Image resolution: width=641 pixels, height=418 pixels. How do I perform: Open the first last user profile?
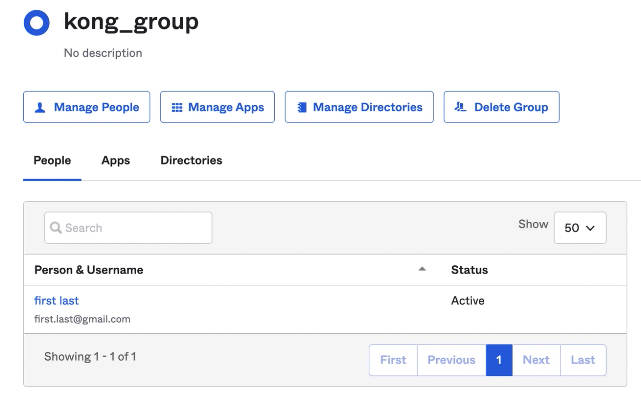click(56, 300)
